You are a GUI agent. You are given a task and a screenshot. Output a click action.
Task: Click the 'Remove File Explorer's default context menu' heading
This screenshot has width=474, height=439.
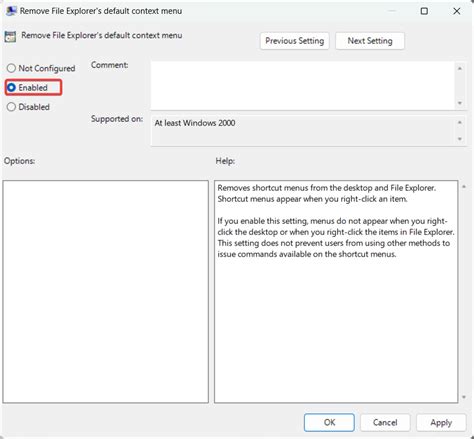tap(102, 35)
